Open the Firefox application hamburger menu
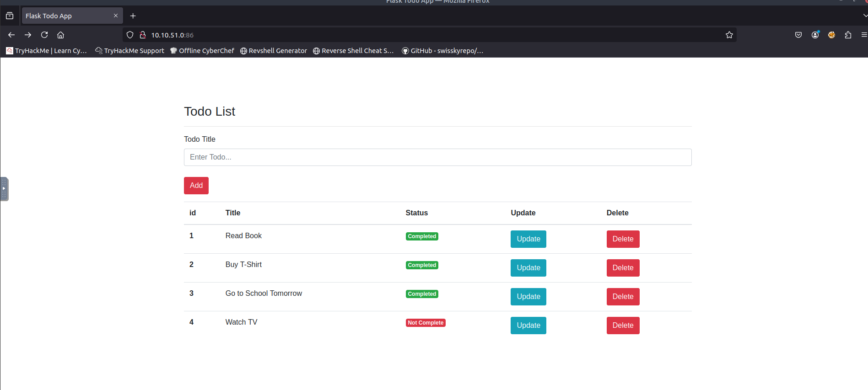Viewport: 868px width, 390px height. (863, 35)
